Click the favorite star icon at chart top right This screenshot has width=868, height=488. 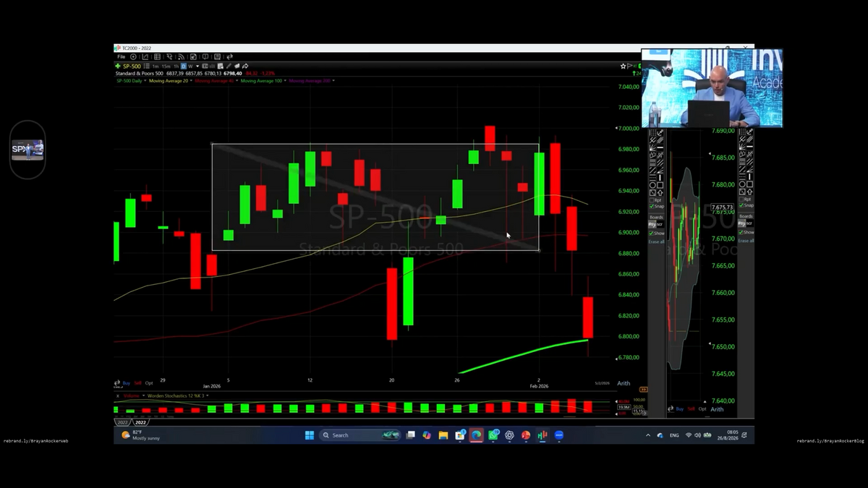[x=623, y=66]
